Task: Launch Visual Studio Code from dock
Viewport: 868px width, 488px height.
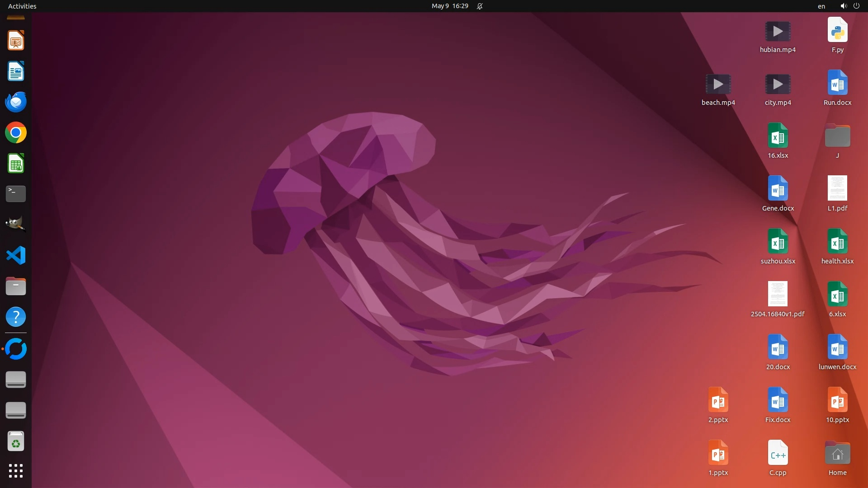Action: [16, 255]
